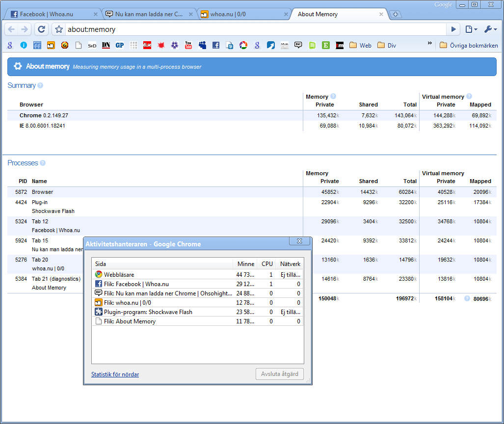Open the DN bookmark
The image size is (504, 424).
point(106,45)
